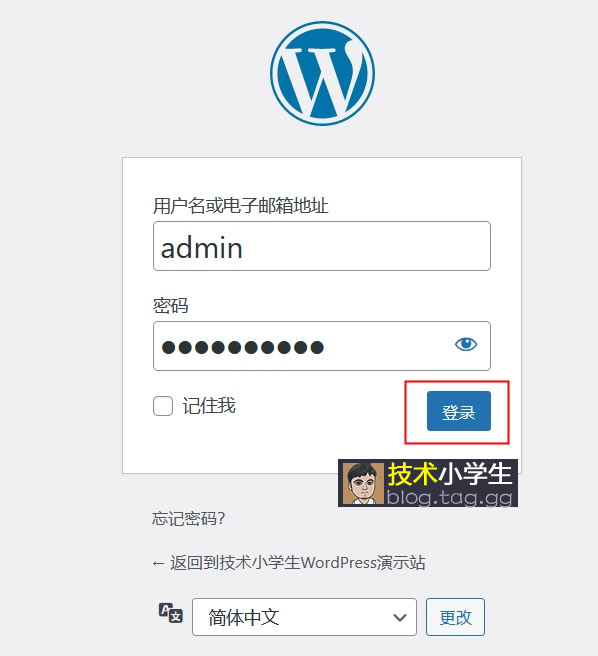Viewport: 598px width, 656px height.
Task: Click the blue 登录 button
Action: click(x=459, y=411)
